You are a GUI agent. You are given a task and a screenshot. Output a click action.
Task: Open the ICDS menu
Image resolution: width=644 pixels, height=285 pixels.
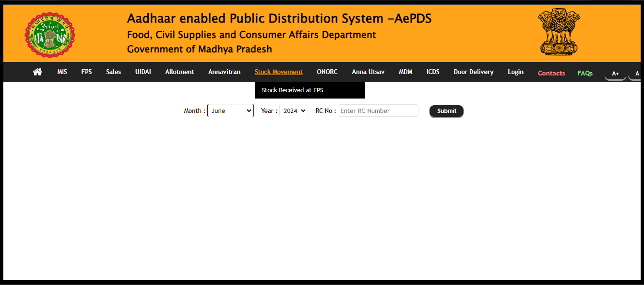tap(433, 72)
